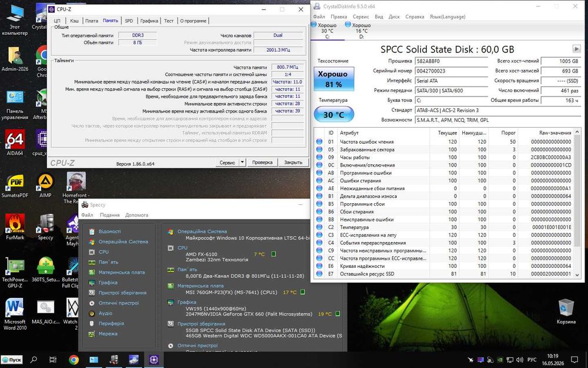588x368 pixels.
Task: Open Панель управления desktop icon
Action: click(15, 104)
